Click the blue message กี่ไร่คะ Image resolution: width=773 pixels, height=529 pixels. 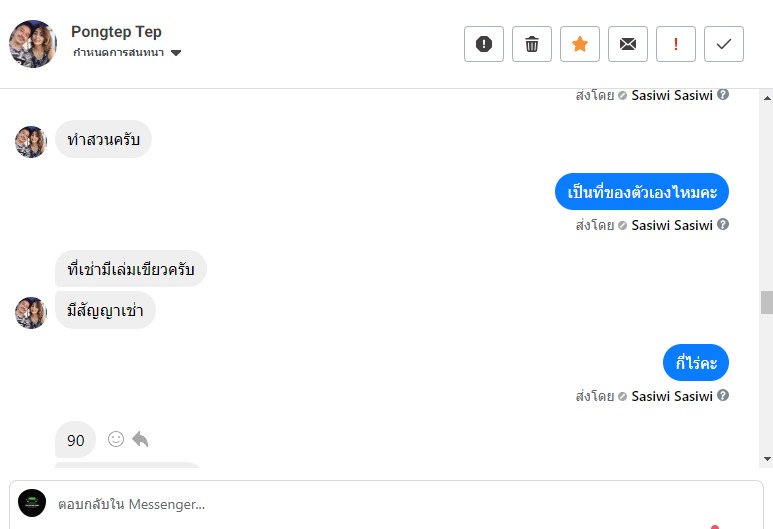point(696,363)
